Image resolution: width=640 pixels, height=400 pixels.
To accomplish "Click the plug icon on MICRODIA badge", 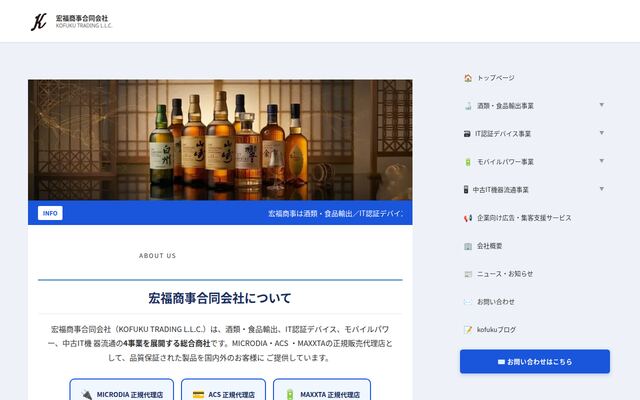I will pyautogui.click(x=87, y=395).
